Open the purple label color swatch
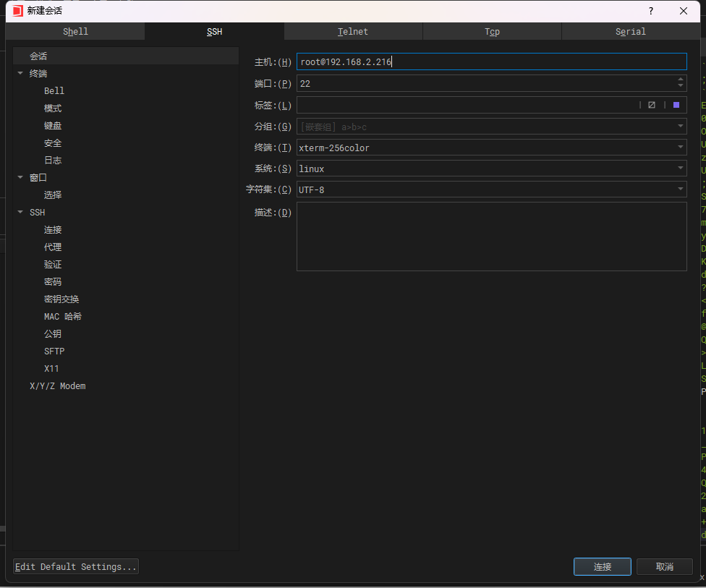This screenshot has width=706, height=588. [676, 105]
